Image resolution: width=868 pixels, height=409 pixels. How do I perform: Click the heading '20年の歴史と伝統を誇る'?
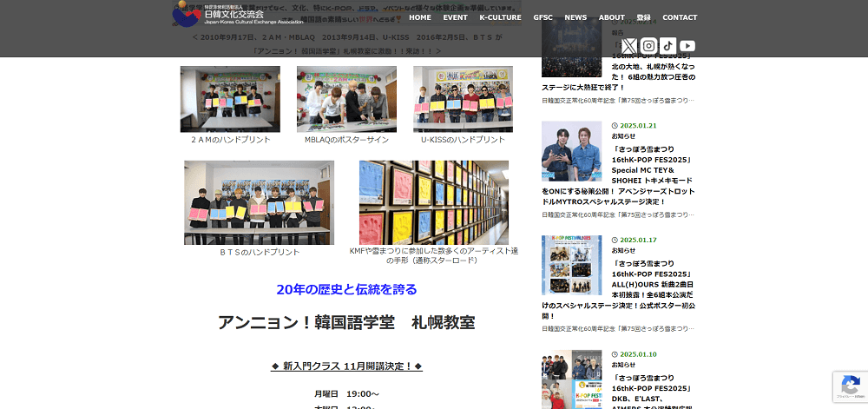(346, 289)
